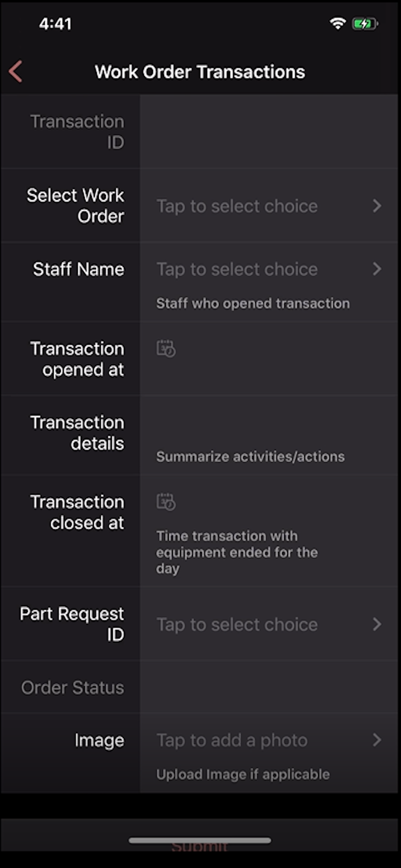Tap the Wi-Fi status icon
This screenshot has height=868, width=401.
coord(337,23)
